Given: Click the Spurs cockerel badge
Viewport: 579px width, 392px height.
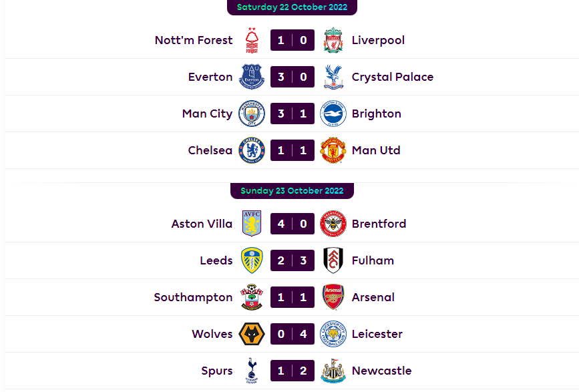Looking at the screenshot, I should pyautogui.click(x=252, y=371).
